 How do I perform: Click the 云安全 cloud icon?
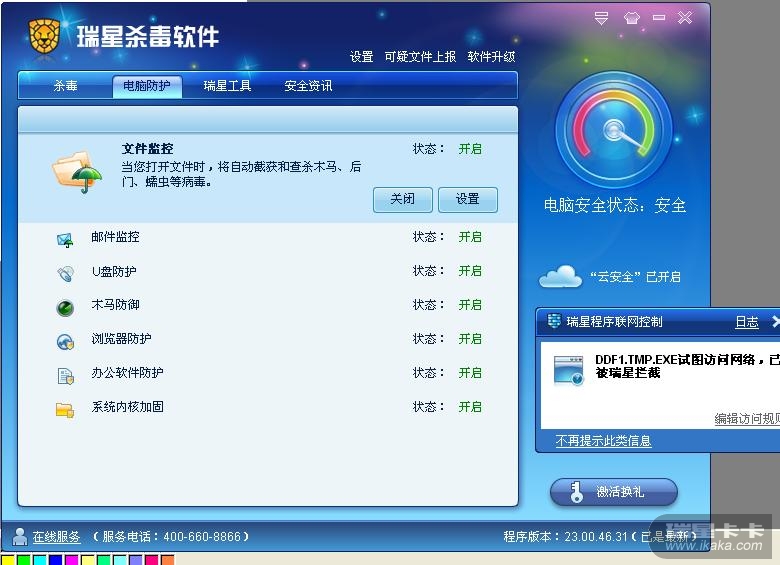coord(560,277)
